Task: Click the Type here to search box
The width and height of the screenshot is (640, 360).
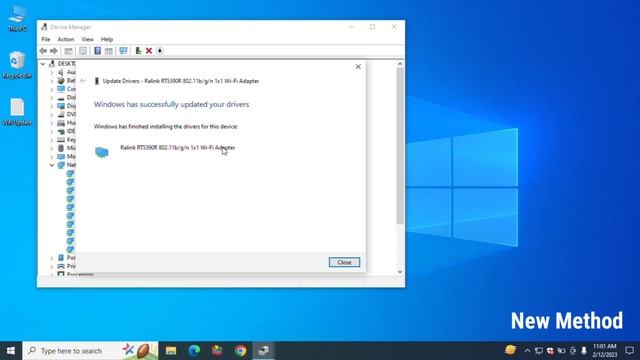Action: pyautogui.click(x=90, y=351)
